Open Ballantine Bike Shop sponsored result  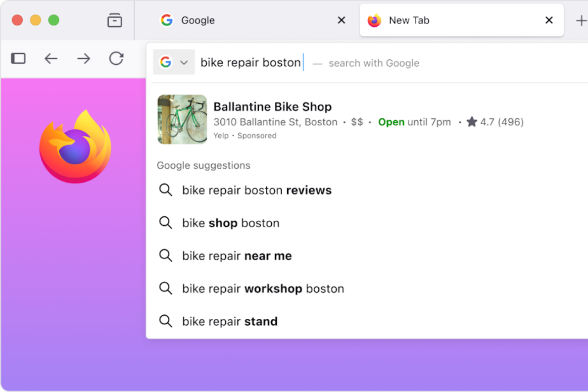(368, 119)
